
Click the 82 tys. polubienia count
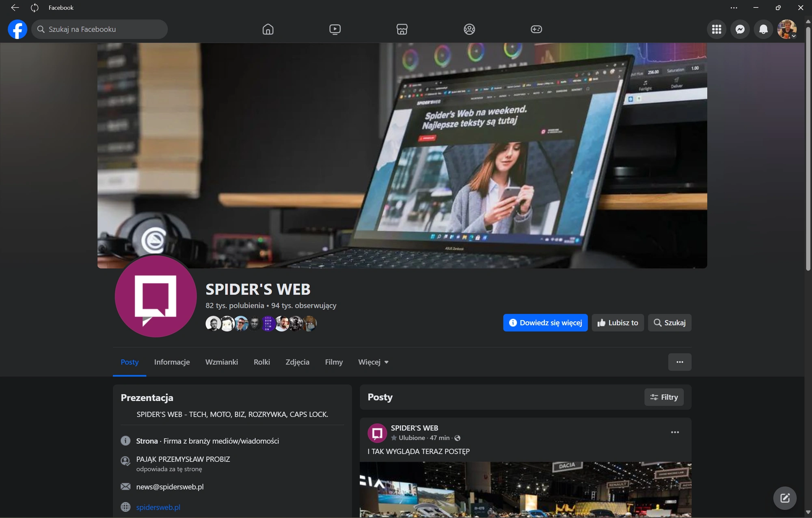pyautogui.click(x=235, y=305)
